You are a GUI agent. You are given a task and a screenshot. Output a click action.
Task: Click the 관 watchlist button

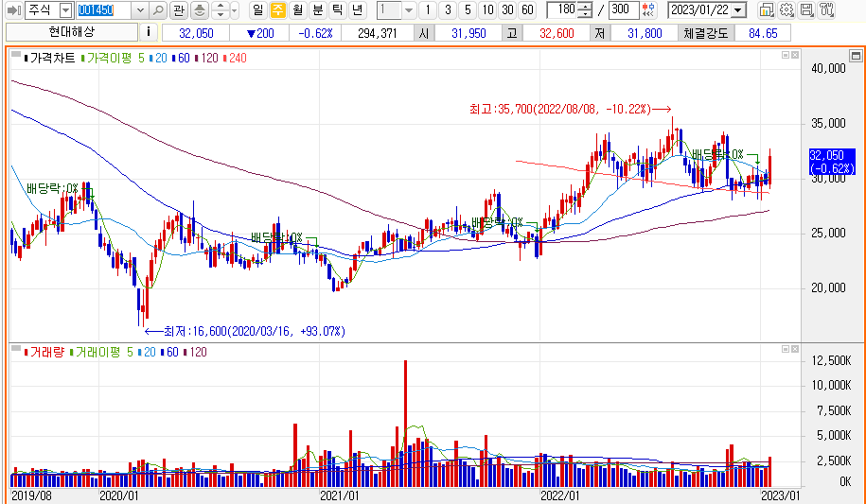(178, 10)
